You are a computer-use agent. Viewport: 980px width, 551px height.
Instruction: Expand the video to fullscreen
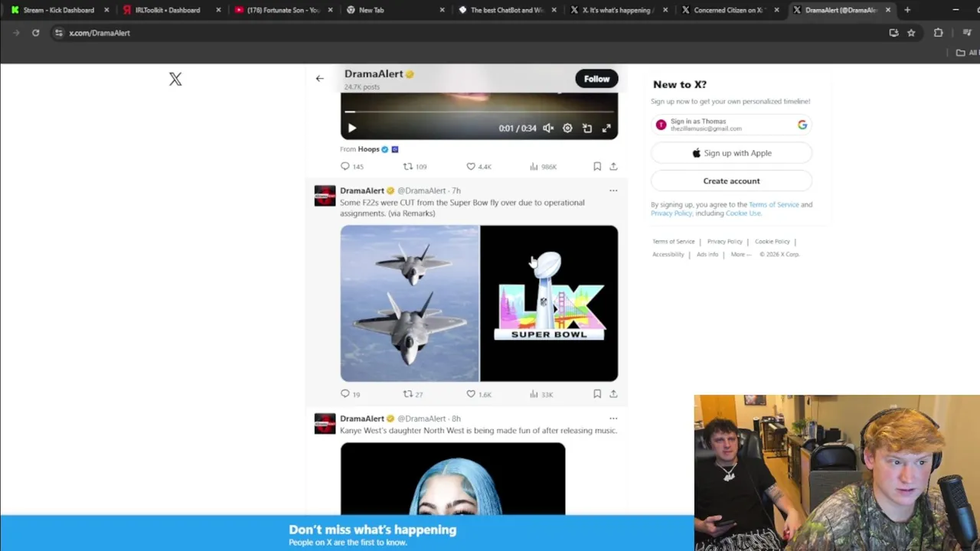[606, 129]
